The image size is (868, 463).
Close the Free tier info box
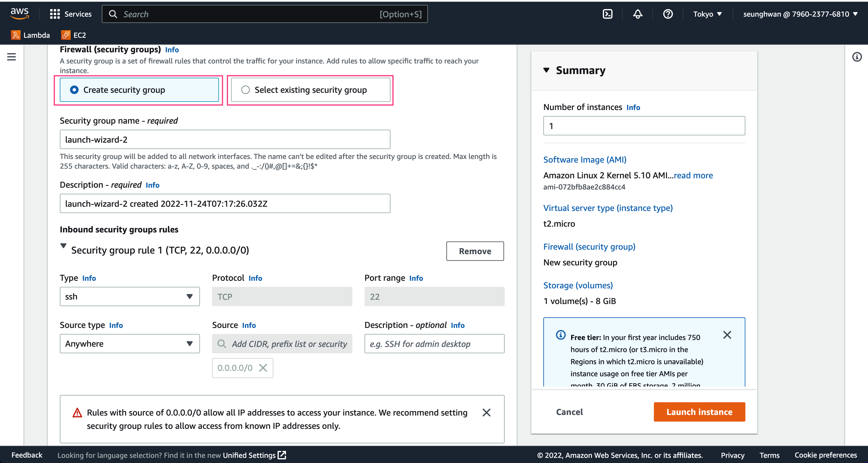(x=727, y=335)
